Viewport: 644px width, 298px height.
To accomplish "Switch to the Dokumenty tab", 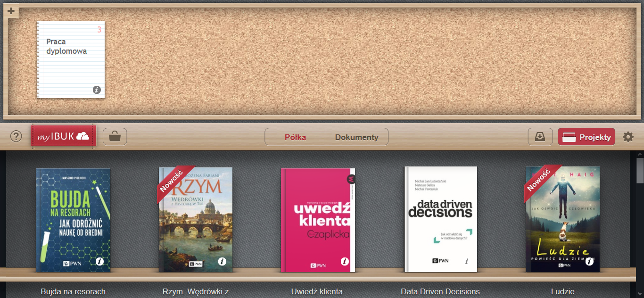I will [x=357, y=137].
